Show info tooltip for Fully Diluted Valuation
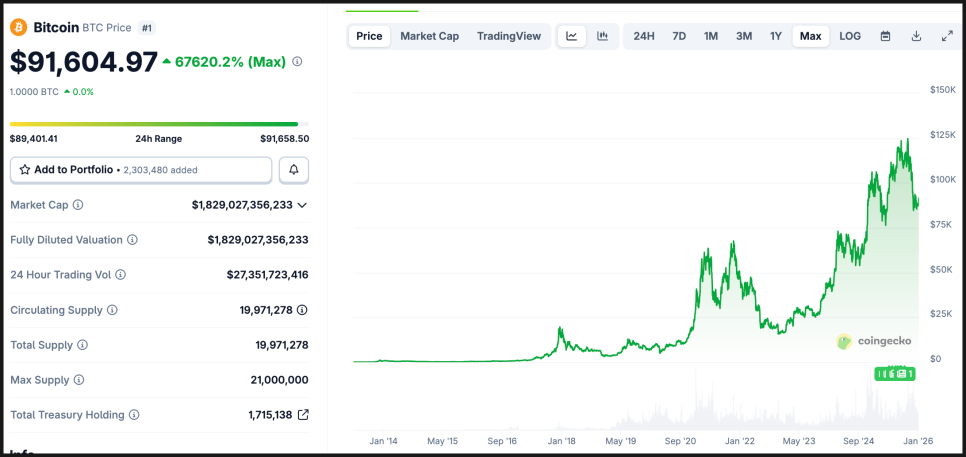Image resolution: width=966 pixels, height=457 pixels. tap(132, 240)
